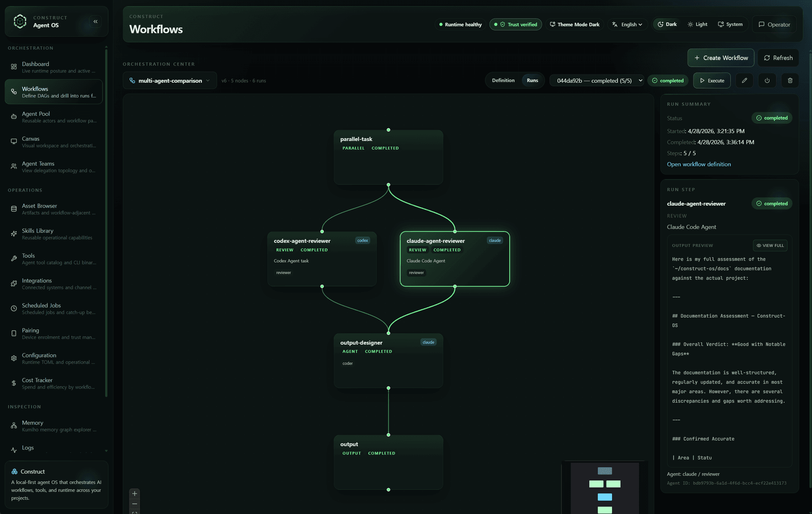The height and width of the screenshot is (514, 812).
Task: Click the Scheduled Jobs clock icon
Action: (14, 308)
